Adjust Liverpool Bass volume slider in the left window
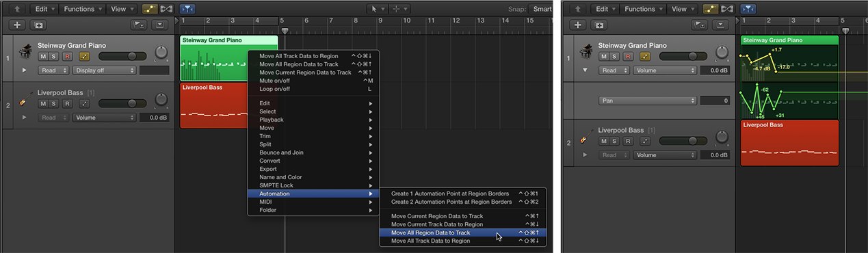 click(122, 103)
